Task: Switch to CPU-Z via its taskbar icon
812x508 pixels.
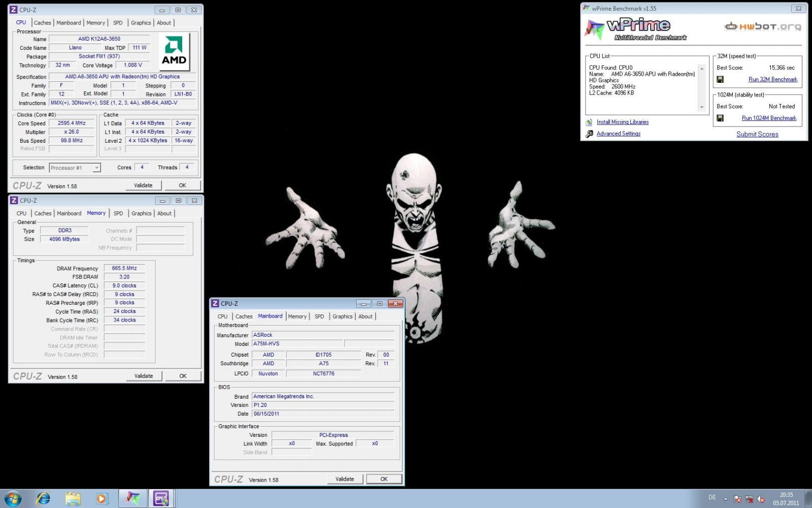Action: click(161, 498)
